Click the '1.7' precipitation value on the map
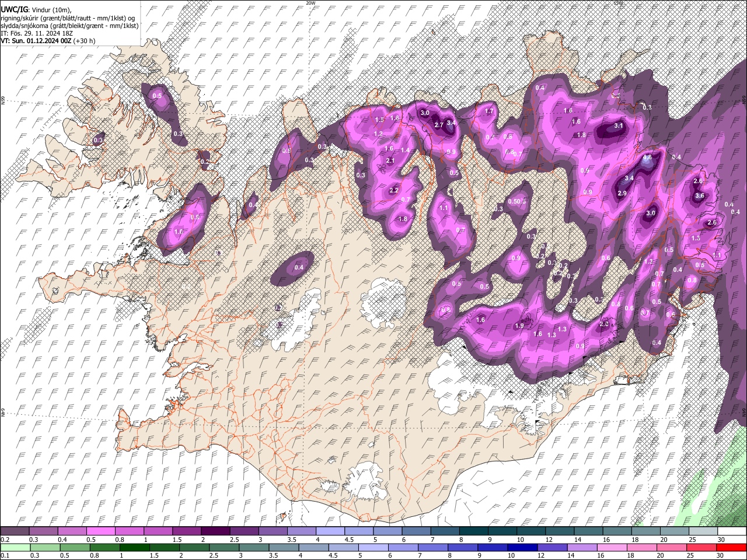This screenshot has width=747, height=560. pos(489,111)
